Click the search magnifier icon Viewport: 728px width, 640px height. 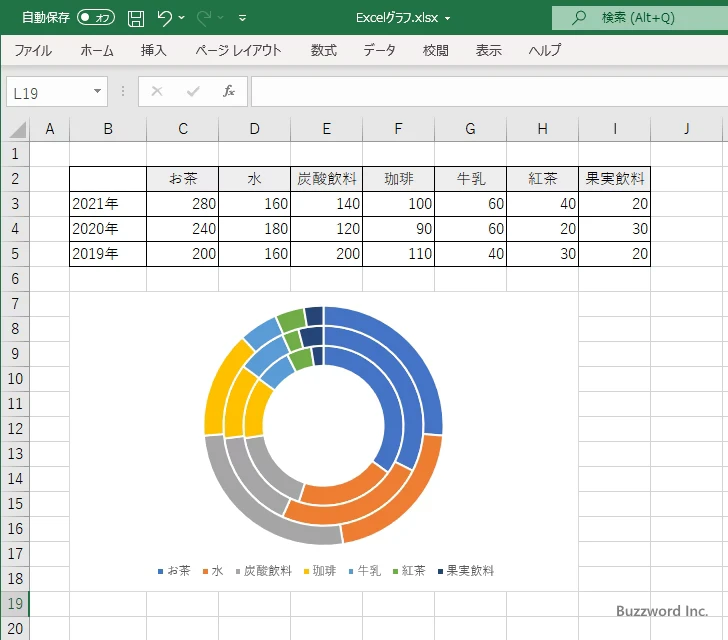[578, 18]
